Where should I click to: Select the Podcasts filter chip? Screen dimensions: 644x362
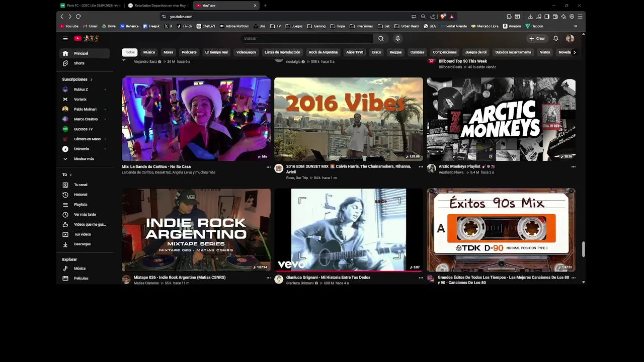189,52
